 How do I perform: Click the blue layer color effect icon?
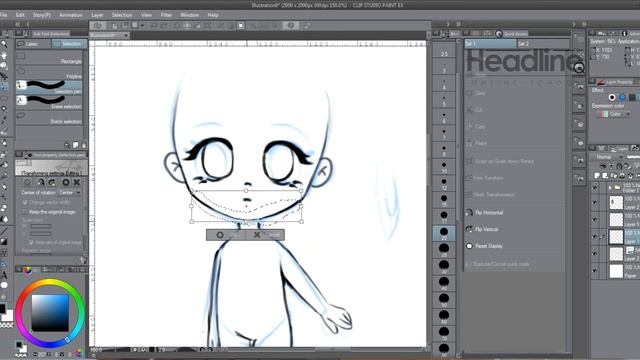coord(622,97)
